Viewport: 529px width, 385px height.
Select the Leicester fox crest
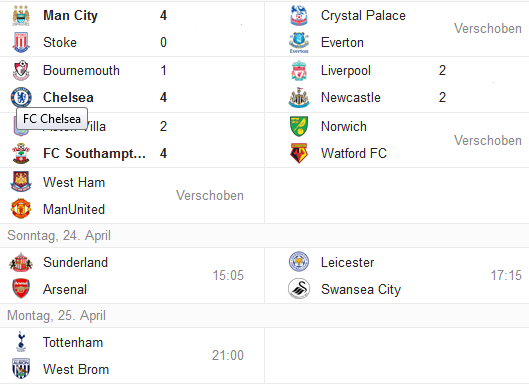point(299,262)
